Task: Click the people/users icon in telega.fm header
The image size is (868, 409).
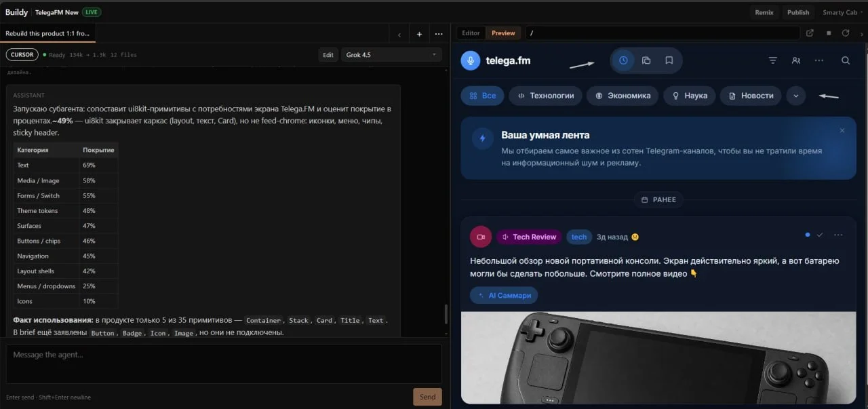Action: pyautogui.click(x=796, y=60)
